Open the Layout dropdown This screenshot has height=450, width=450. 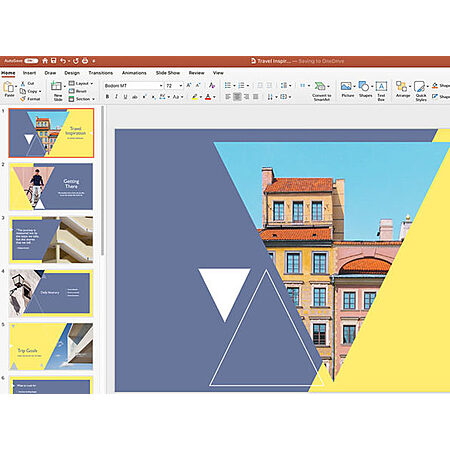coord(81,83)
